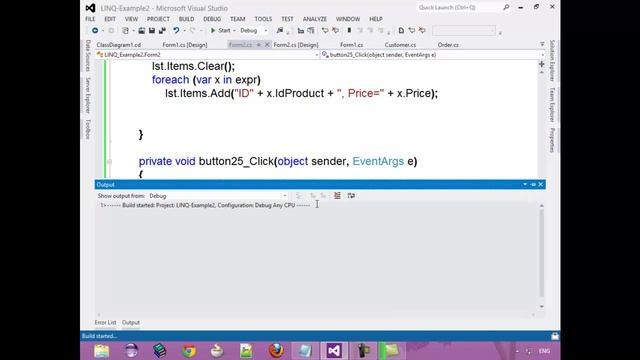Open the Output panel window position dropdown

pos(525,184)
